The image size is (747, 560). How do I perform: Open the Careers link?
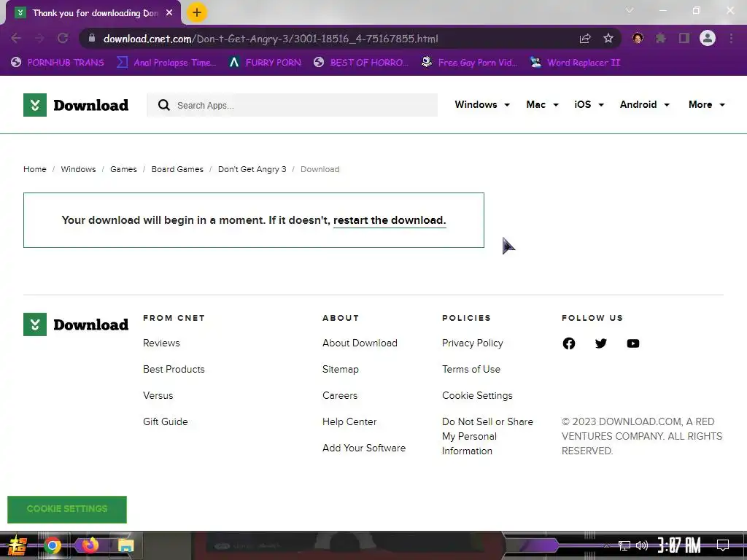pyautogui.click(x=340, y=395)
